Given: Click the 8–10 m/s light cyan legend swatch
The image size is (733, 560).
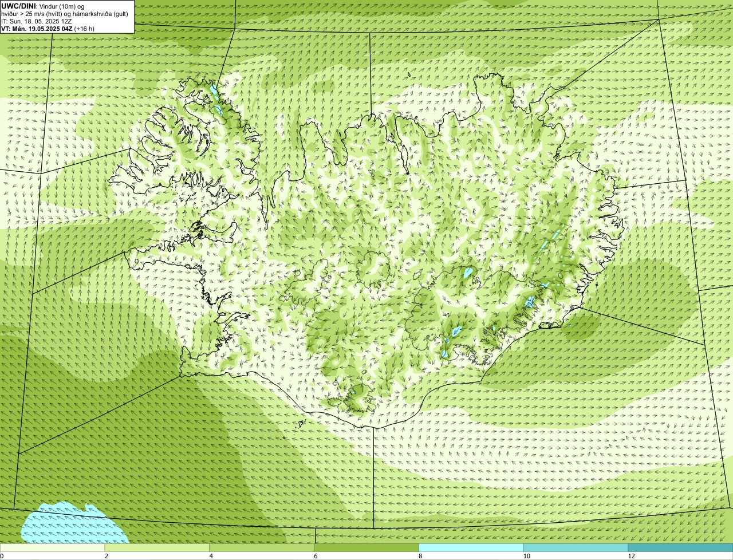Looking at the screenshot, I should pyautogui.click(x=472, y=548).
